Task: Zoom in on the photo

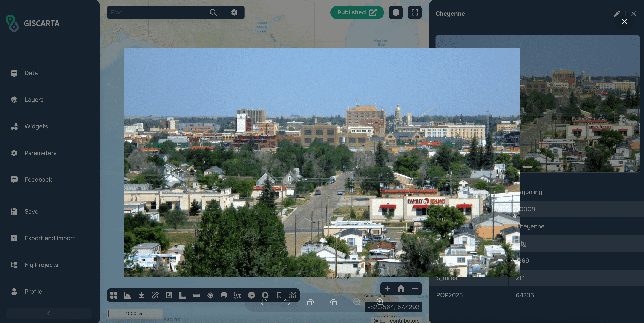Action: (380, 302)
